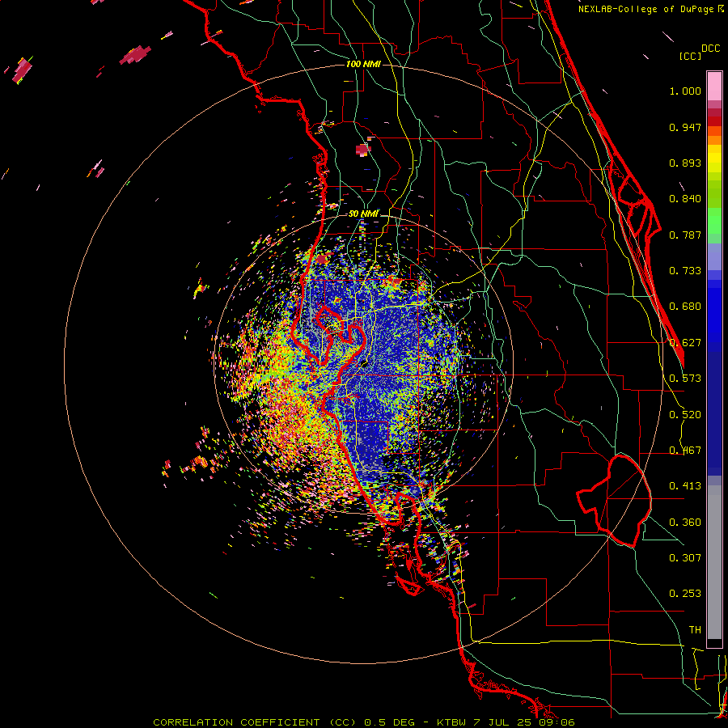Screen dimensions: 728x728
Task: Select the 0.520 legend value
Action: 685,415
